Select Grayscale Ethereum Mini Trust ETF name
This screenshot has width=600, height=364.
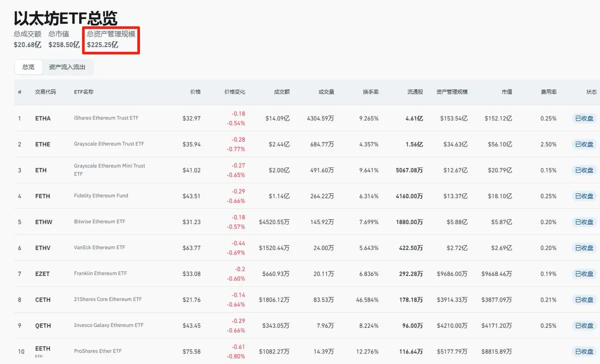click(x=109, y=170)
